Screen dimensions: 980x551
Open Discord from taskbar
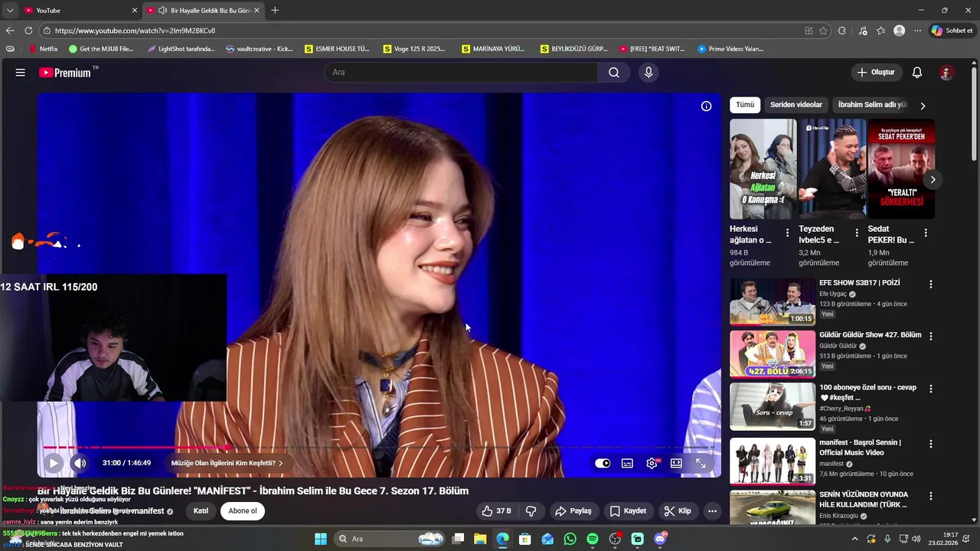point(660,539)
